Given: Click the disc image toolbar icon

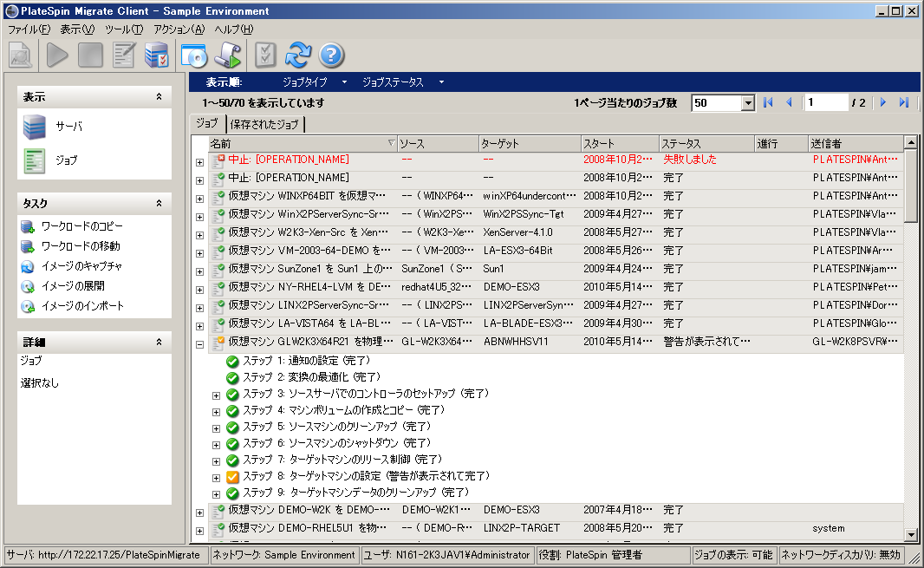Looking at the screenshot, I should pyautogui.click(x=194, y=55).
